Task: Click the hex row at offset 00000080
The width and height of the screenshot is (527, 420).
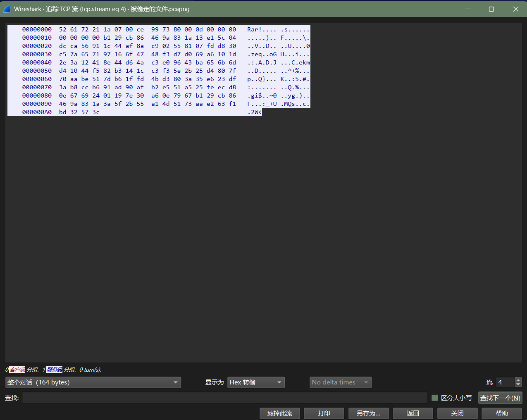Action: [x=159, y=95]
